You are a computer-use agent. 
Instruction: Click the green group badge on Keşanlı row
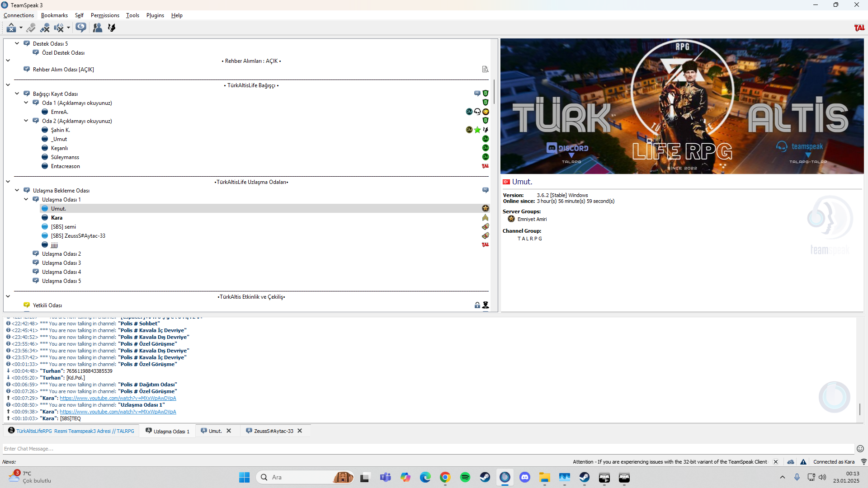486,148
